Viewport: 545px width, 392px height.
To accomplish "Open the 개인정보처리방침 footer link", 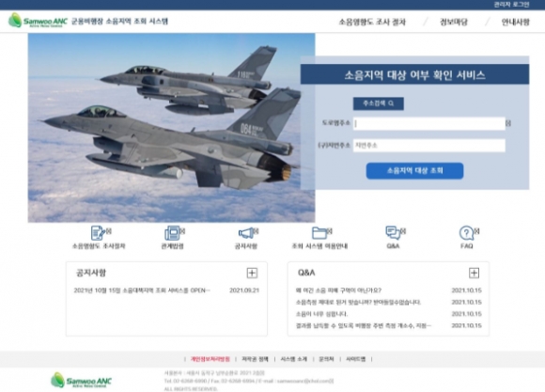I will pyautogui.click(x=210, y=359).
